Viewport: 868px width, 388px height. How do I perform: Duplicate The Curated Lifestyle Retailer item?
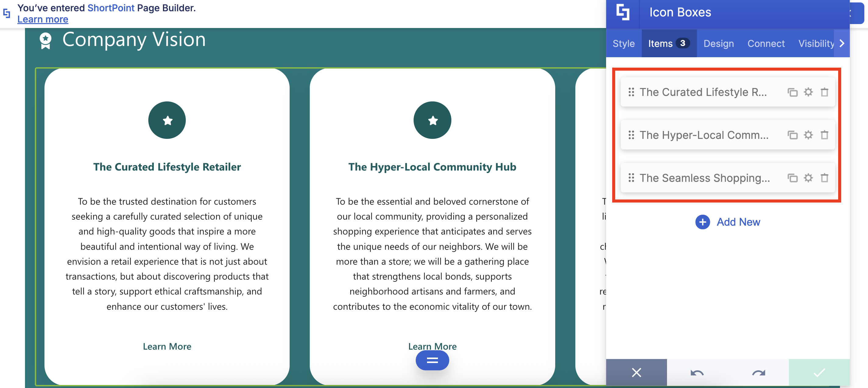point(792,92)
